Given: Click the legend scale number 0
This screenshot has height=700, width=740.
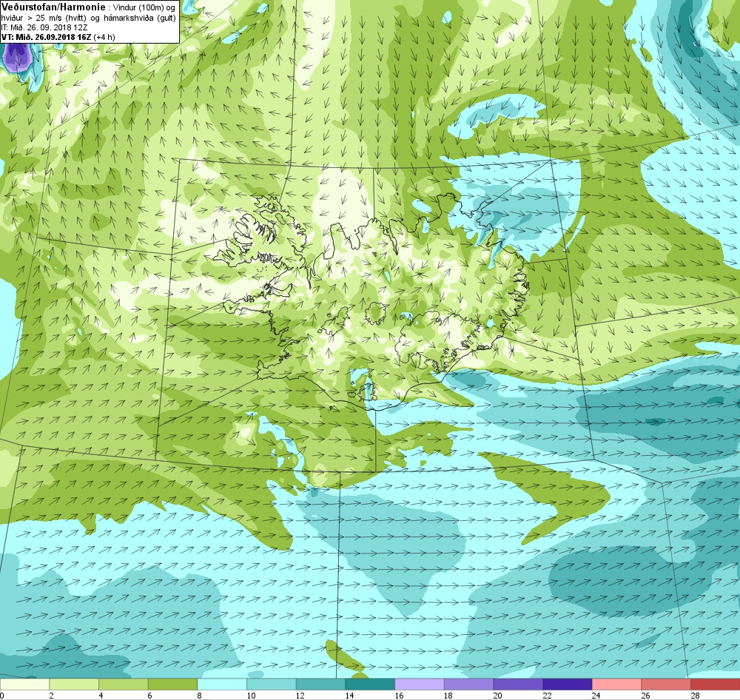Looking at the screenshot, I should tap(3, 696).
